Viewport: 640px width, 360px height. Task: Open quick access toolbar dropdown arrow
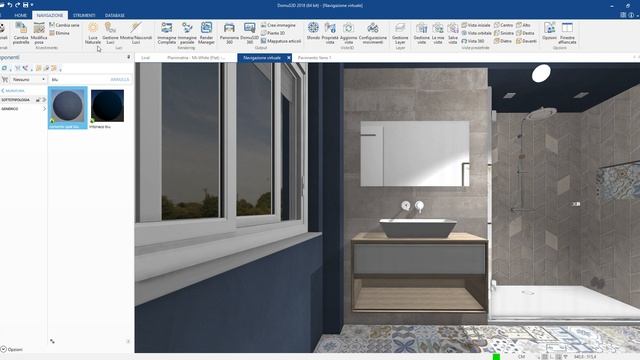[32, 5]
